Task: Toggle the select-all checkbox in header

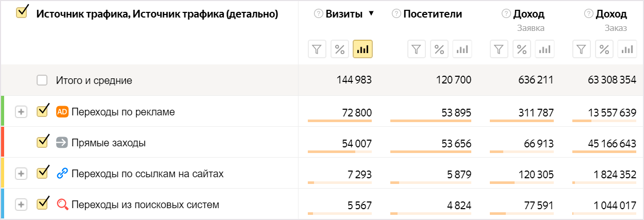Action: tap(22, 12)
